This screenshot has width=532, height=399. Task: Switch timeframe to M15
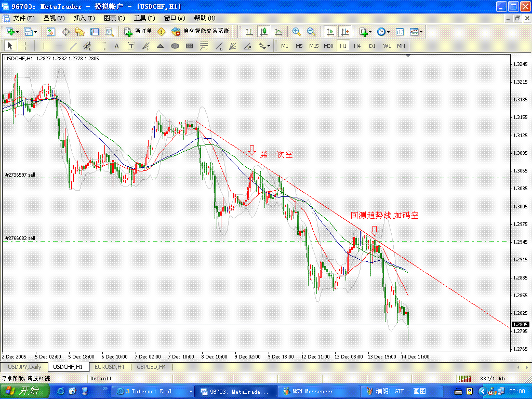[x=313, y=46]
